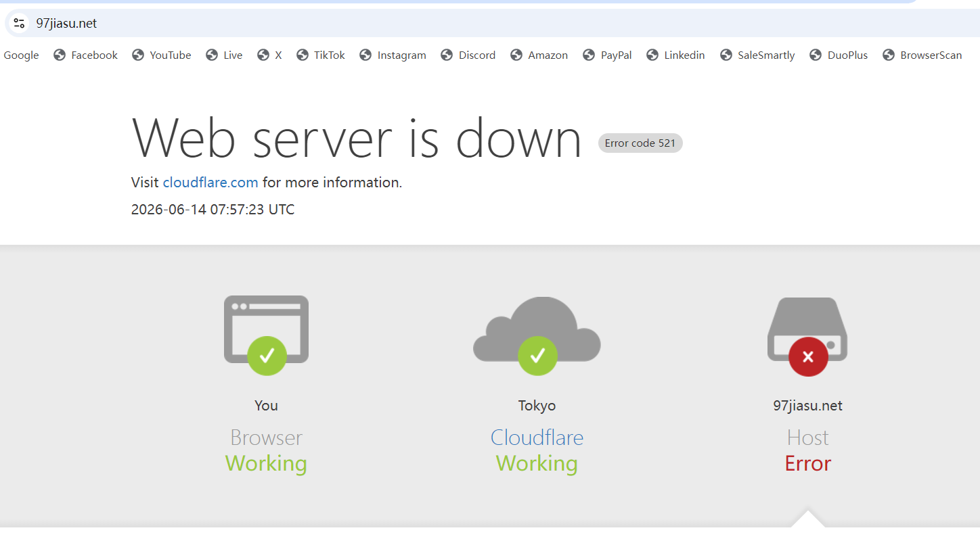This screenshot has width=980, height=545.
Task: Click the timestamp 2026-06-14 07:57:23 UTC
Action: coord(213,210)
